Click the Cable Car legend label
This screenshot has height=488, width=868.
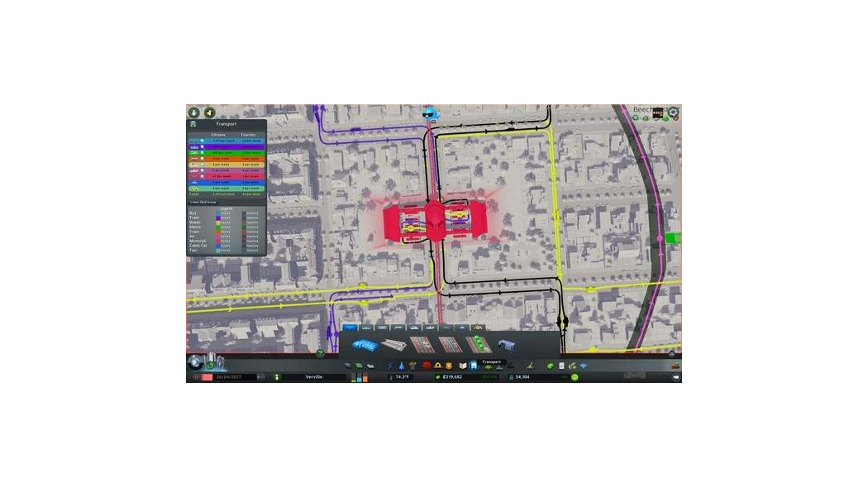coord(198,246)
